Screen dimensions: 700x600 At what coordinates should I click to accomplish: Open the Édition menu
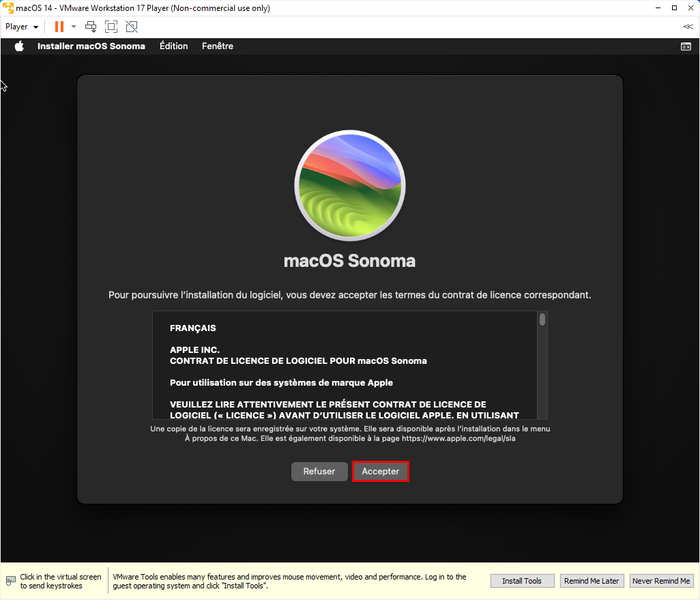[174, 46]
